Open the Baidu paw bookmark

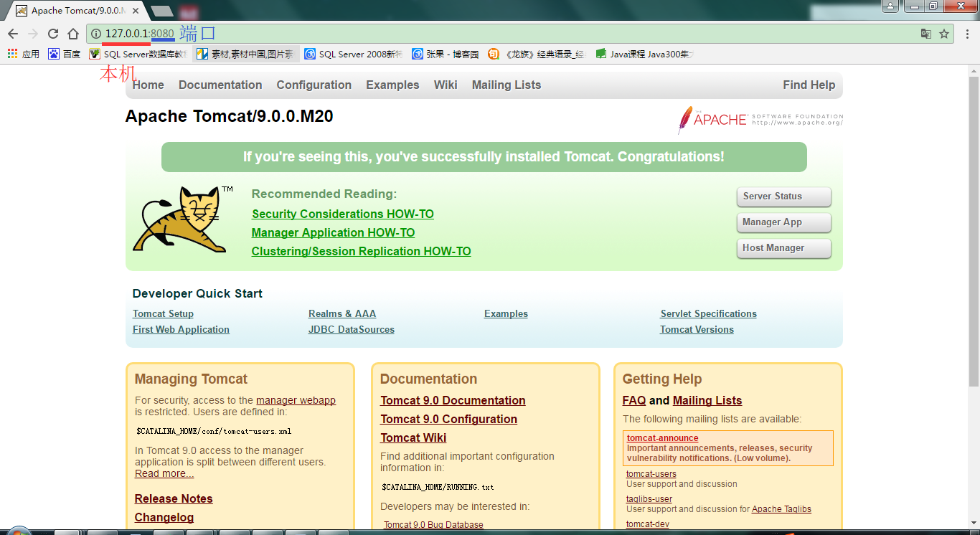click(x=64, y=54)
